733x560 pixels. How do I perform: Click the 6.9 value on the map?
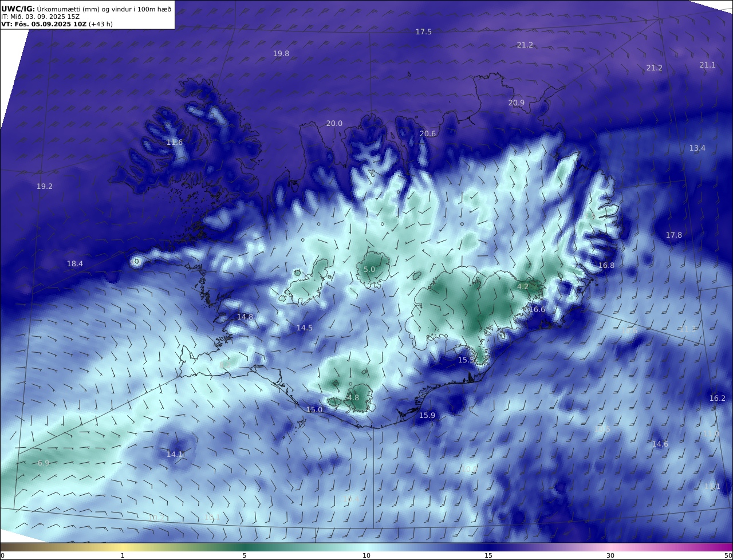pyautogui.click(x=44, y=463)
